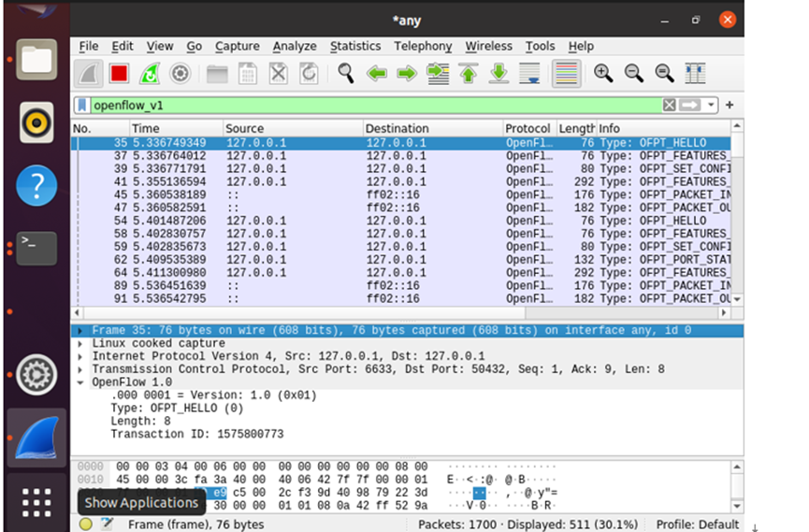Click the Profile: Default status text
Viewport: 809px width, 532px height.
pyautogui.click(x=698, y=525)
